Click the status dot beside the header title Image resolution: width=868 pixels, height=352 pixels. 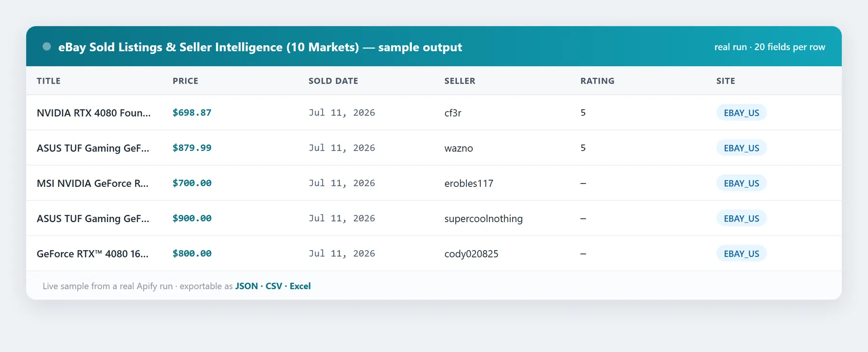point(47,47)
